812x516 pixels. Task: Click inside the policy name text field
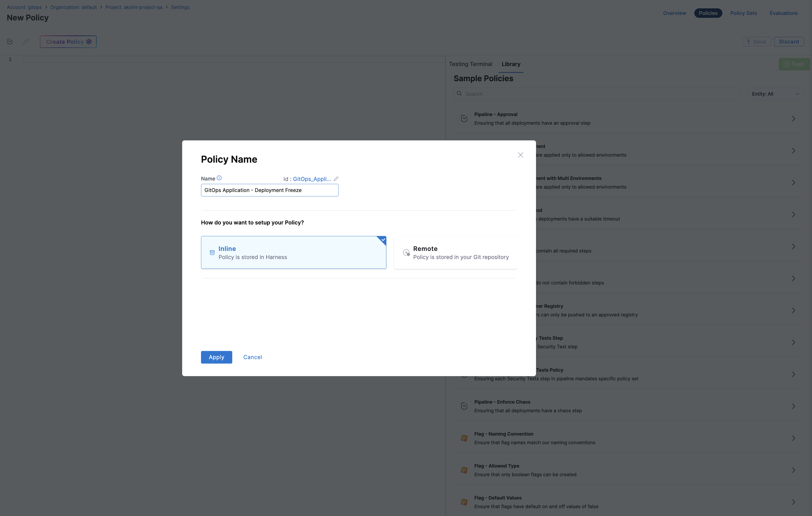coord(269,190)
